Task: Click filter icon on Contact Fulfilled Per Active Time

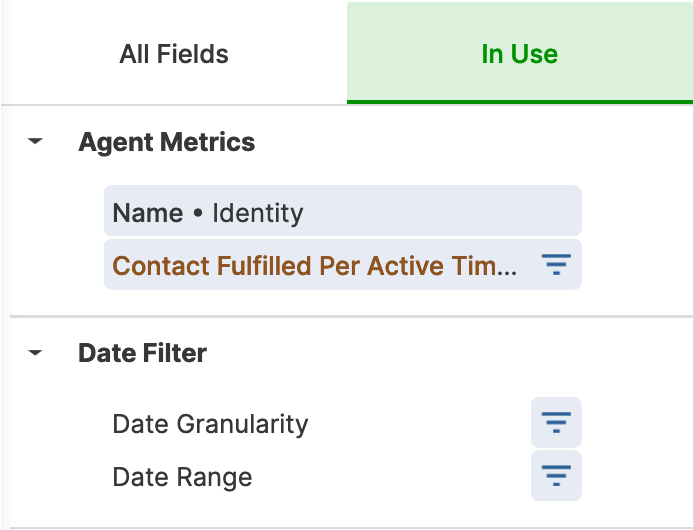Action: tap(556, 264)
